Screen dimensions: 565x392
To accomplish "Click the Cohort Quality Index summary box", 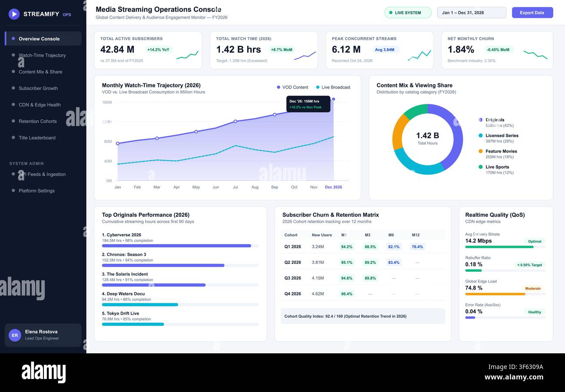I will [x=363, y=316].
